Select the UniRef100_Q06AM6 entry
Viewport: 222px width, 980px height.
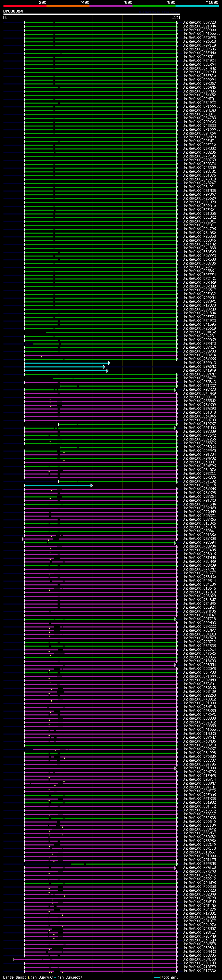(x=199, y=88)
